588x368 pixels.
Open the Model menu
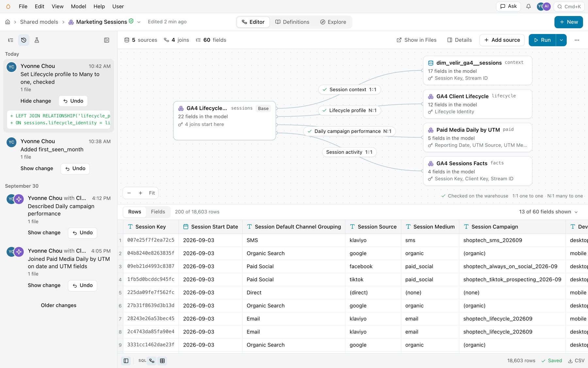click(x=78, y=6)
